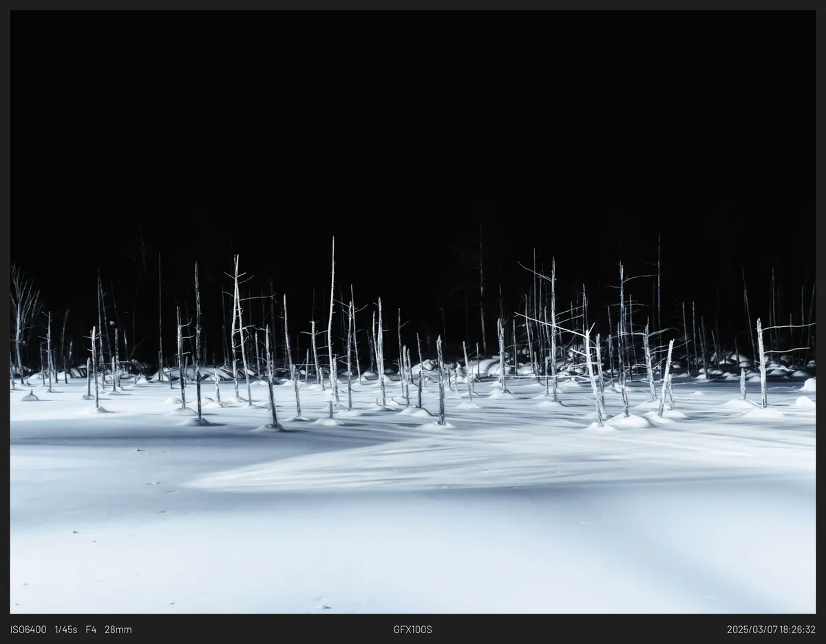Screen dimensions: 826x644
Task: Select the 28mm focal length text
Action: 118,630
